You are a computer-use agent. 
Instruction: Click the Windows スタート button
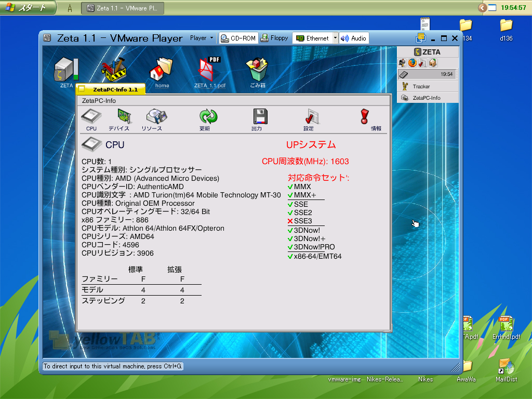[x=28, y=7]
